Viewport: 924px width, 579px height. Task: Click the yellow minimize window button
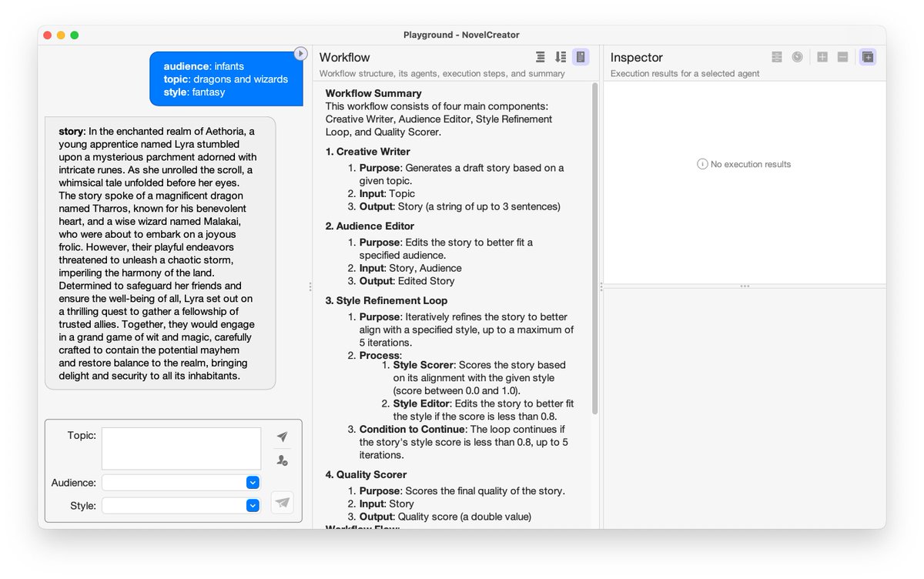[x=61, y=35]
